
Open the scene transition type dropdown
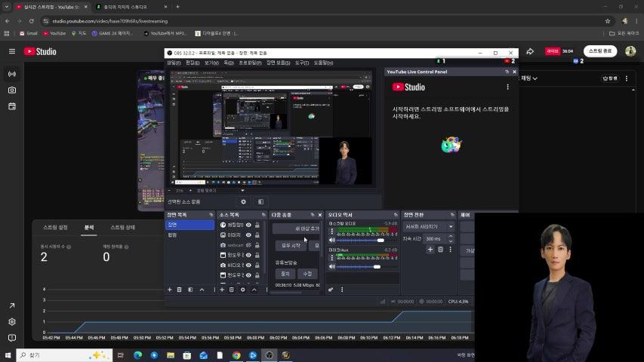[429, 226]
